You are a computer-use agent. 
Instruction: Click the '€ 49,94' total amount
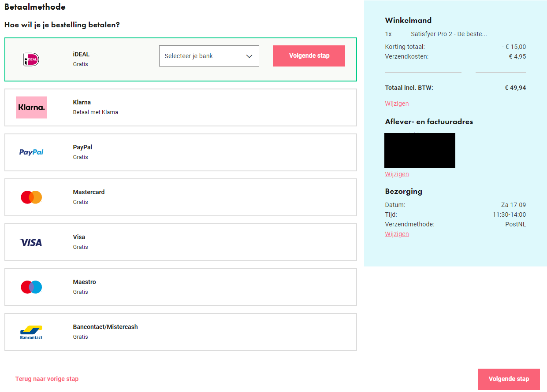tap(515, 88)
